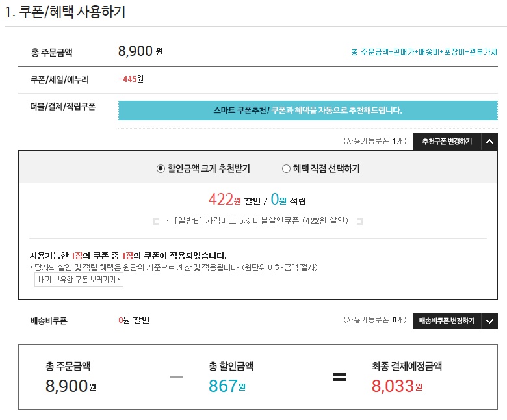Select the 할인금액 크게 추천받기 radio option
This screenshot has width=507, height=420.
pyautogui.click(x=161, y=169)
